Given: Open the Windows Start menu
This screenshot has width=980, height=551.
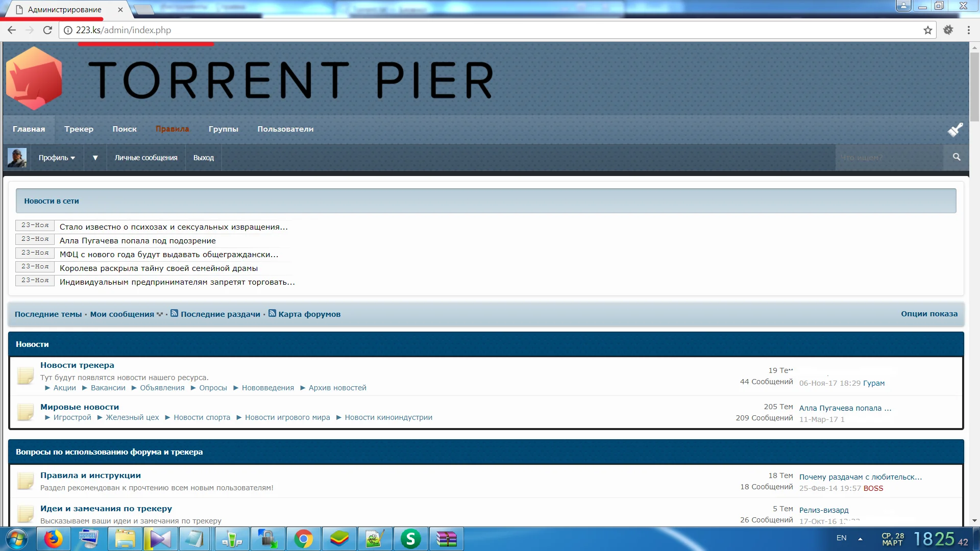Looking at the screenshot, I should [16, 539].
